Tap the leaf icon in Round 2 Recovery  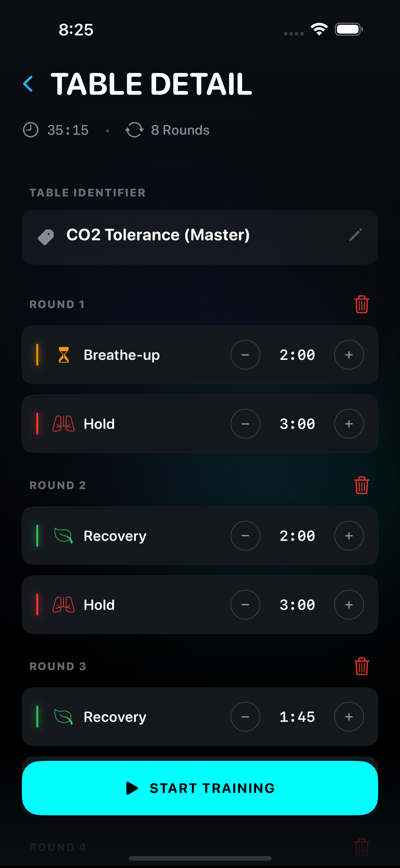(x=63, y=536)
